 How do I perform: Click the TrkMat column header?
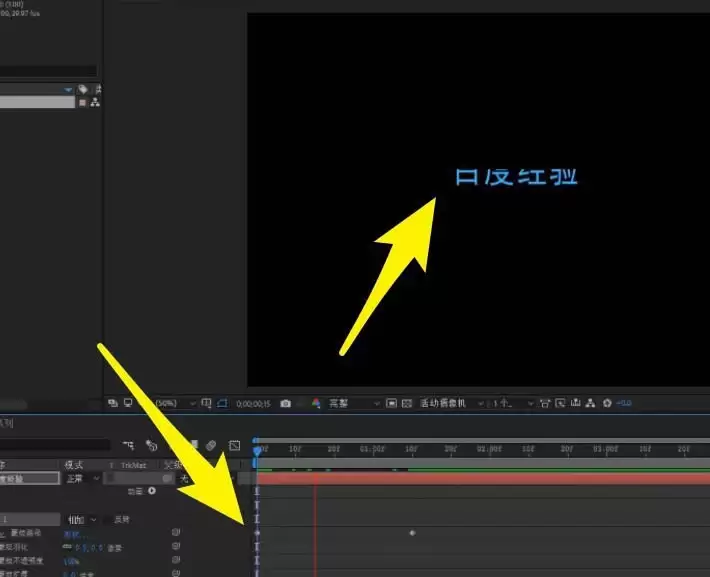pos(133,465)
